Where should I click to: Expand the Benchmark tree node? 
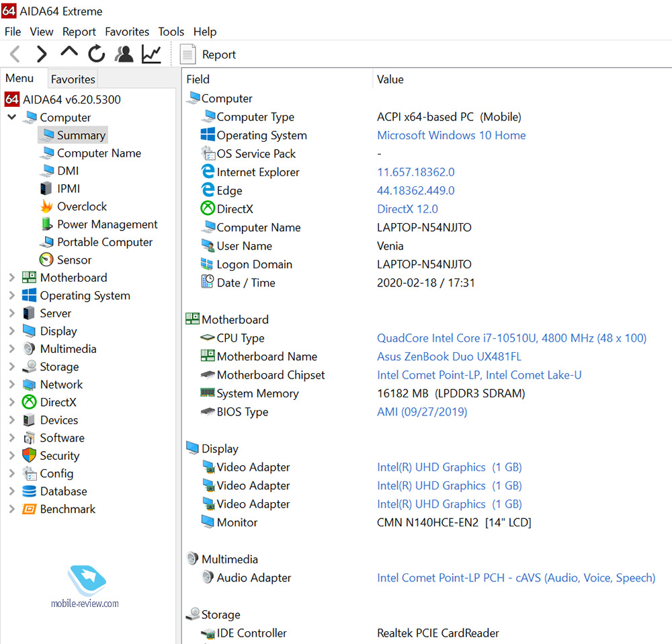(11, 509)
